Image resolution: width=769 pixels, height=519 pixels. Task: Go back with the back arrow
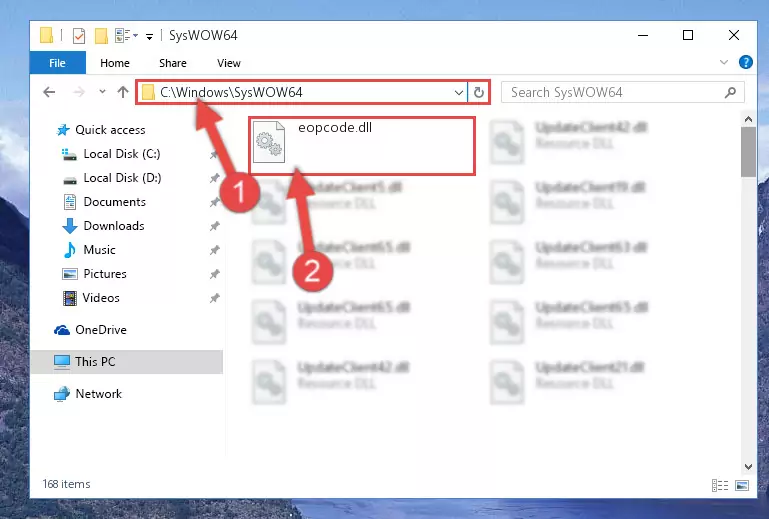(49, 92)
